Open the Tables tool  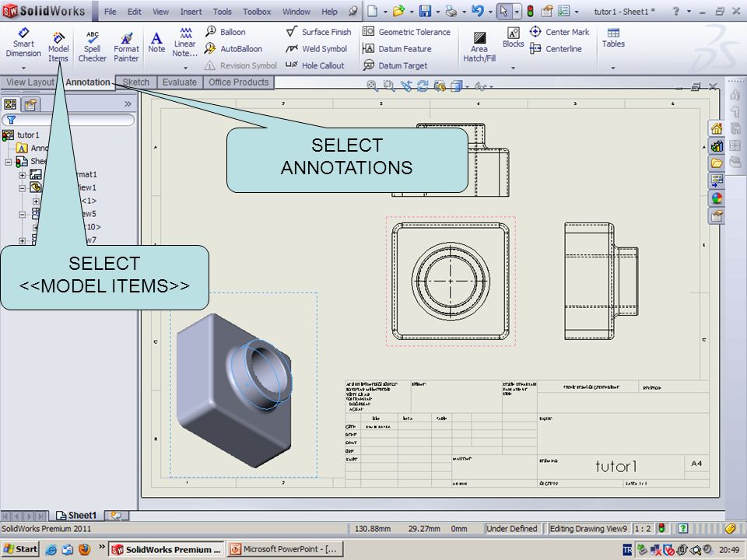[x=613, y=37]
